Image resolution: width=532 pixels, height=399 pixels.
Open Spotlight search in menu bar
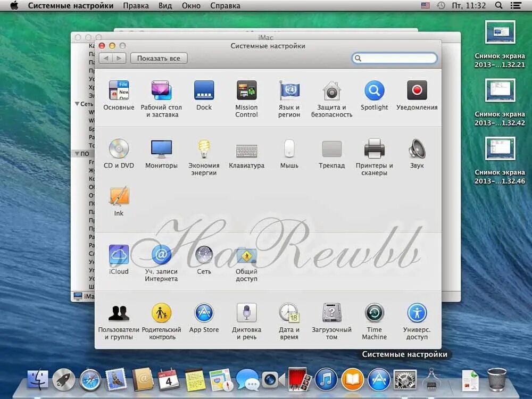pos(499,5)
